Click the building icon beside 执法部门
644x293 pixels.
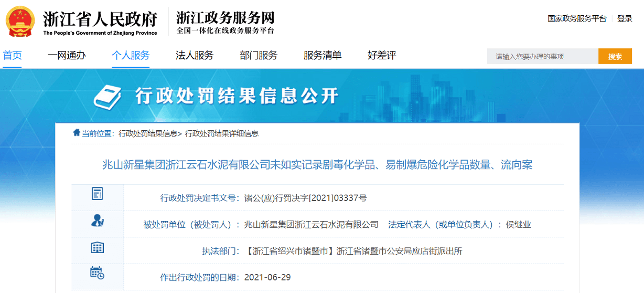[98, 248]
